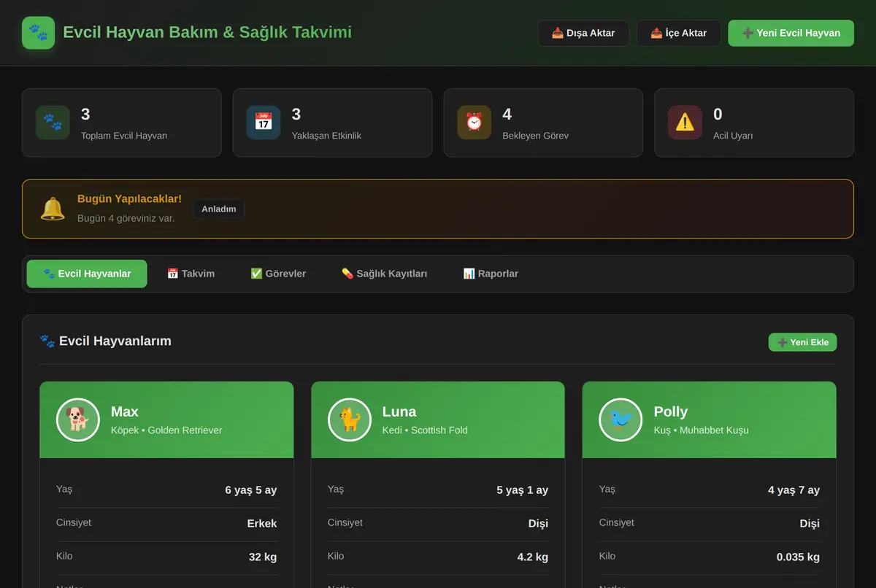Select the pet name Luna
The width and height of the screenshot is (876, 588).
pyautogui.click(x=399, y=411)
